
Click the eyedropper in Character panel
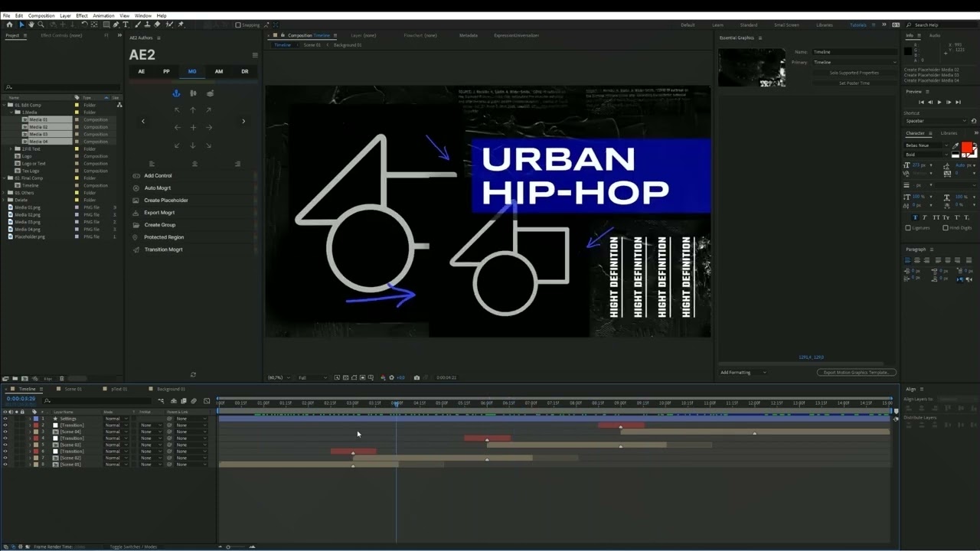[x=955, y=145]
